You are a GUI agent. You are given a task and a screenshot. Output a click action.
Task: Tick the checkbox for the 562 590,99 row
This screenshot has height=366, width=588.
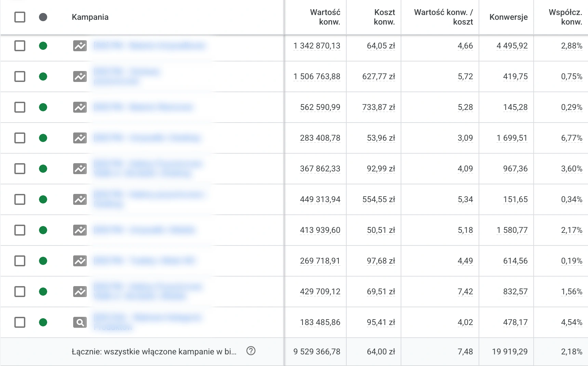[20, 107]
